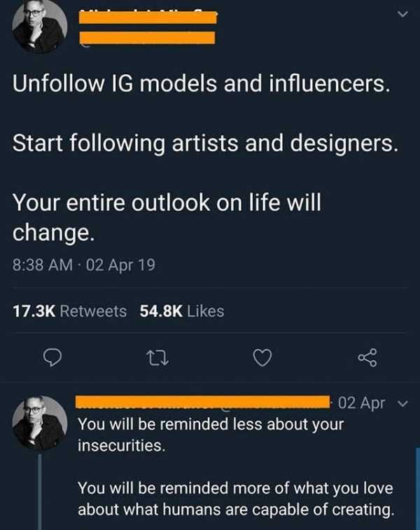Viewport: 420px width, 530px height.
Task: Open the redacted author name on the reply
Action: [x=203, y=402]
